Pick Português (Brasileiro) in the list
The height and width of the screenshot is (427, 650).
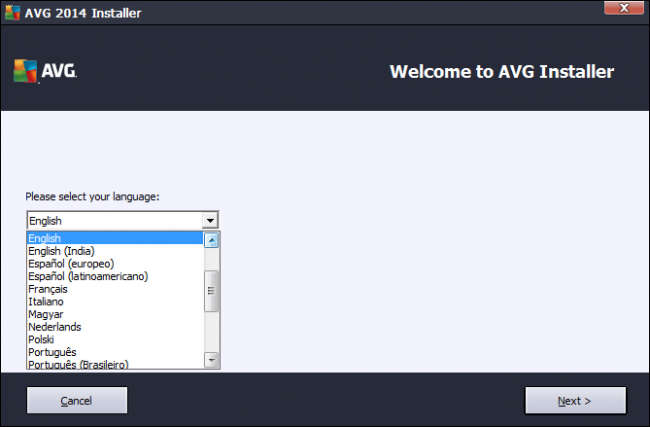(x=115, y=364)
